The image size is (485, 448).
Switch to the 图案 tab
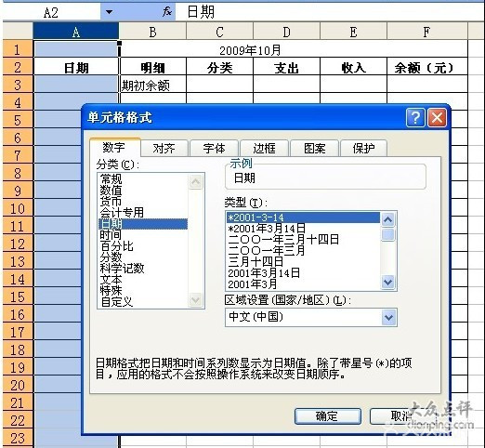click(x=314, y=149)
